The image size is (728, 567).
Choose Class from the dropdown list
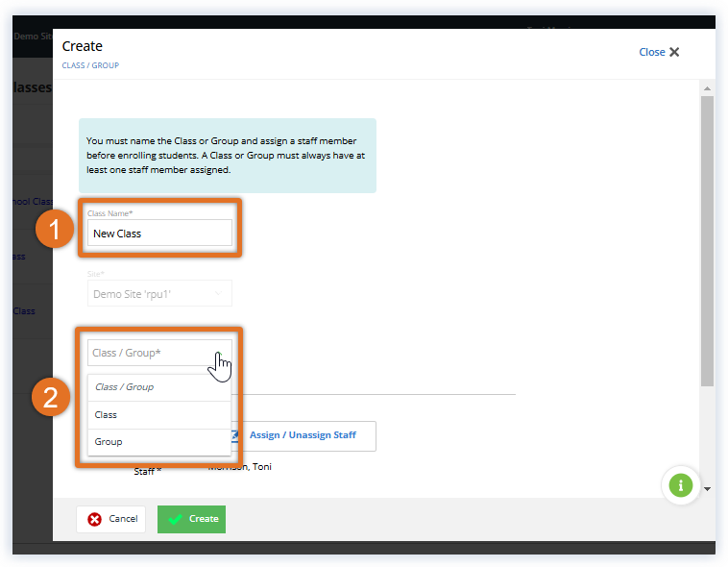[159, 414]
